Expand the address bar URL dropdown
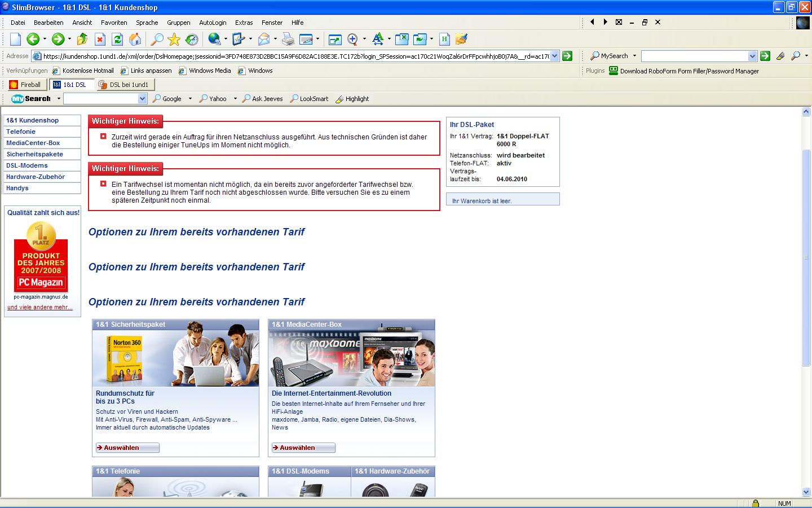The width and height of the screenshot is (812, 508). point(554,56)
